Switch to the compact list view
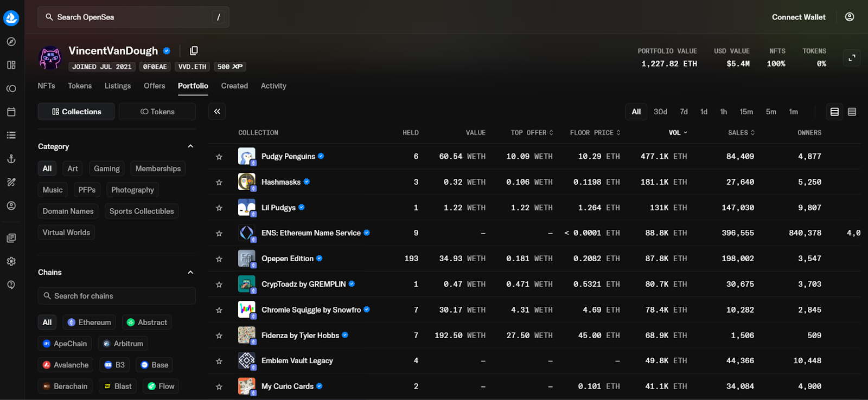This screenshot has width=868, height=400. (852, 112)
